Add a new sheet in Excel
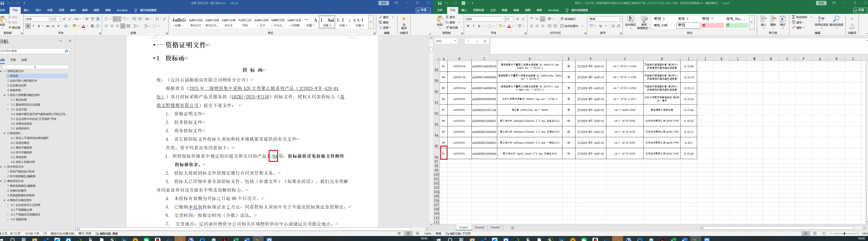The width and height of the screenshot is (868, 241). click(513, 228)
